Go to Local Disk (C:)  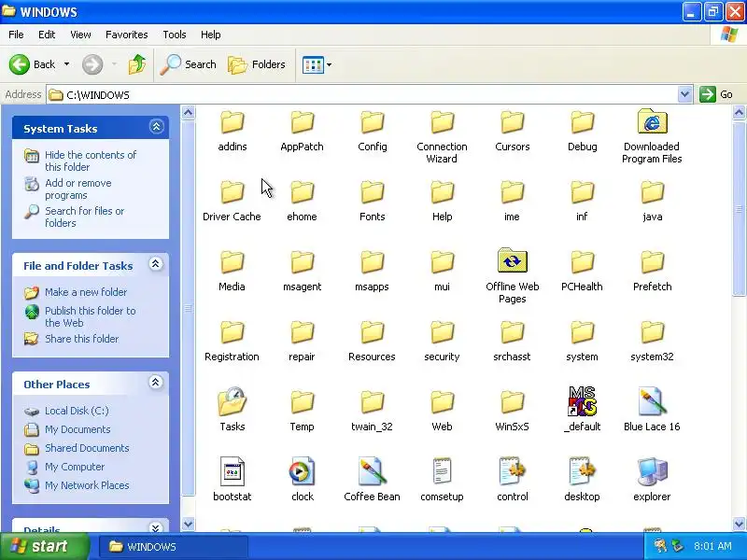point(77,411)
